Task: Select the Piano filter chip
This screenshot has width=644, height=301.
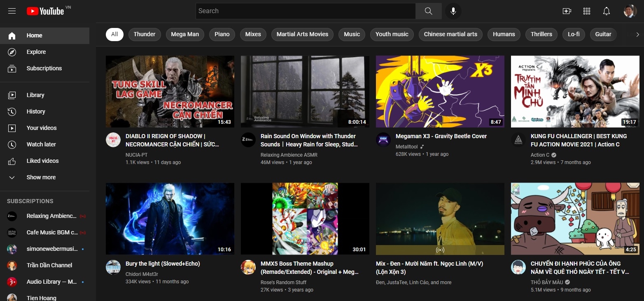Action: (x=222, y=34)
